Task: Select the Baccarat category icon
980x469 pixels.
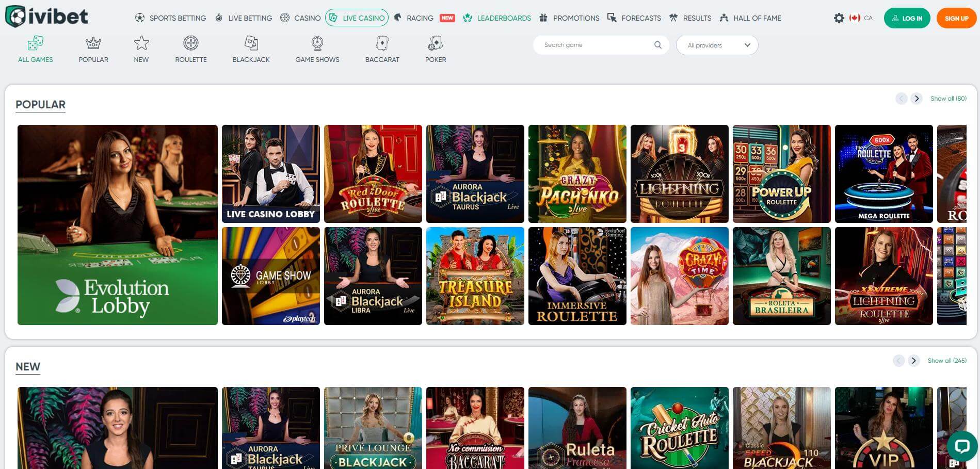Action: [382, 43]
